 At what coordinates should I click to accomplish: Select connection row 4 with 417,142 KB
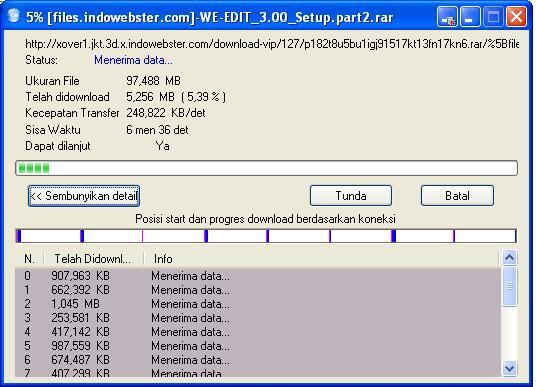[258, 332]
